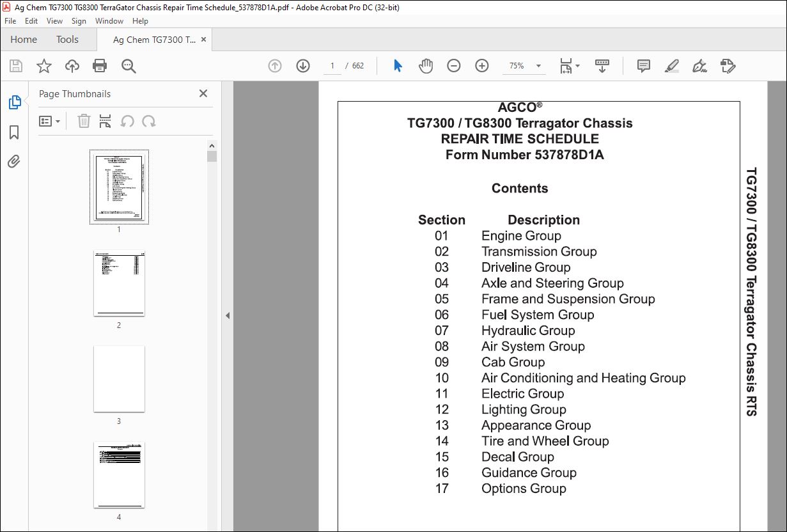Open the Bookmarks panel from the sidebar
Screen dimensions: 787x532
click(14, 132)
